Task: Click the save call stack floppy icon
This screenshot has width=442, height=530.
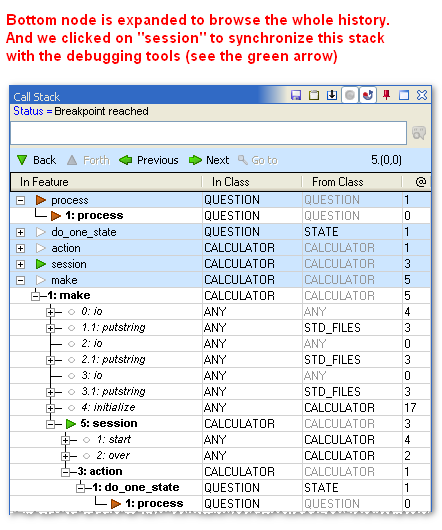Action: coord(296,95)
